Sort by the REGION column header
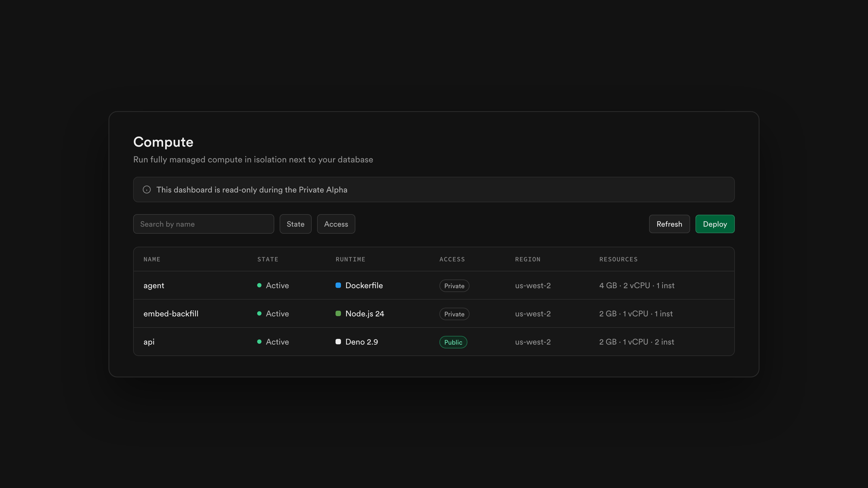 [x=527, y=259]
